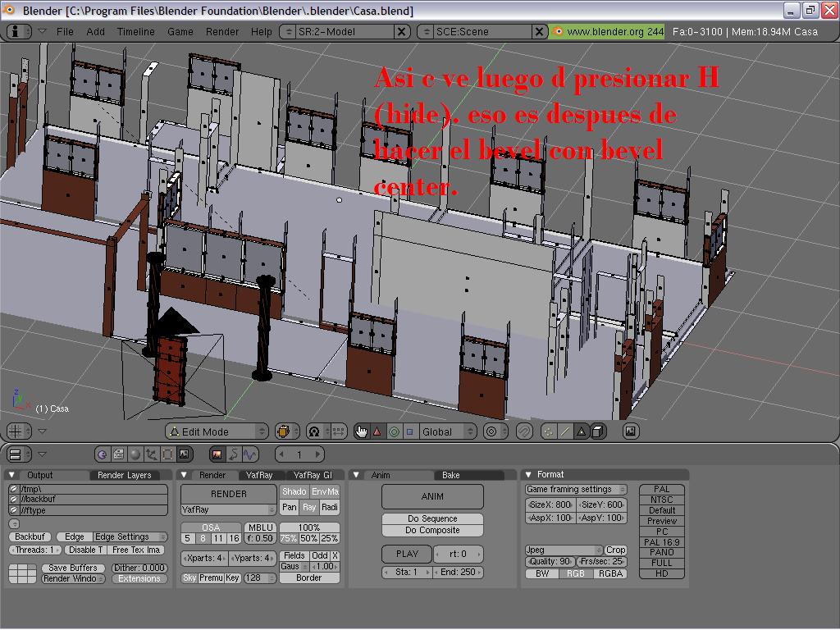Toggle the Shado shadows option
The width and height of the screenshot is (840, 630).
tap(294, 492)
